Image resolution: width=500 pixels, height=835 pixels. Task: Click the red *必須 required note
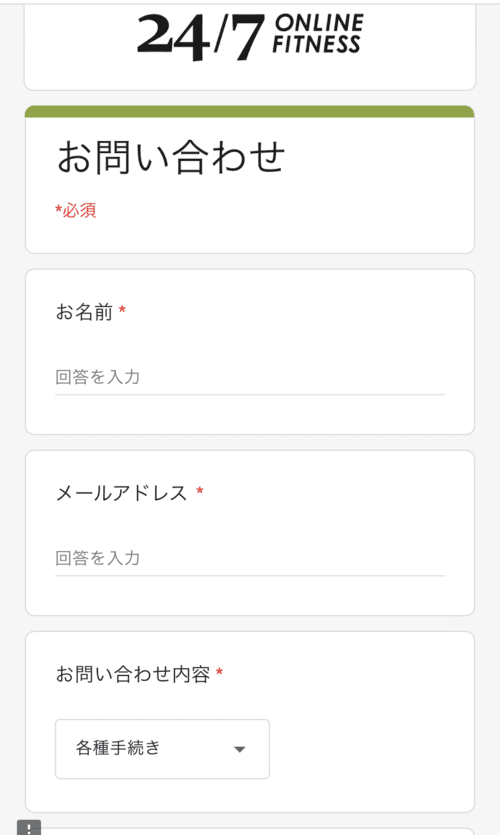(x=76, y=210)
